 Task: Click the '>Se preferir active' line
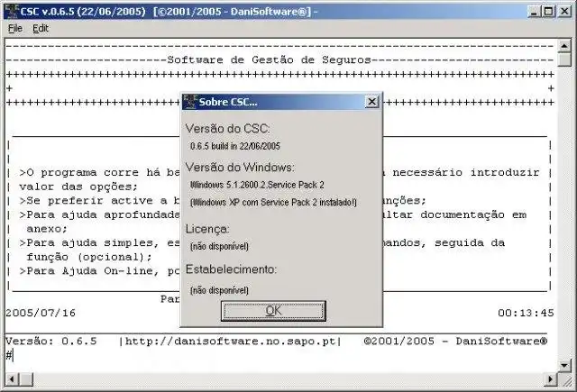100,201
